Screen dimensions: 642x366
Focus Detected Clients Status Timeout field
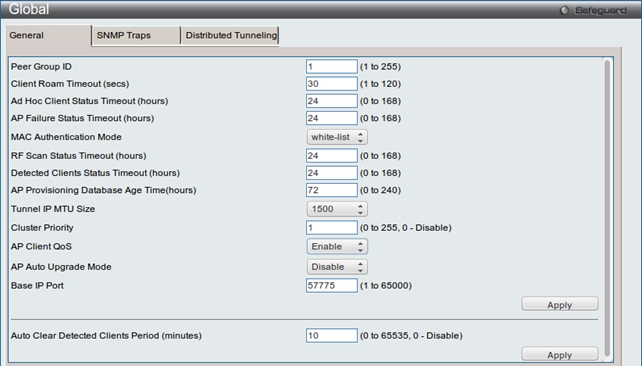(x=332, y=173)
